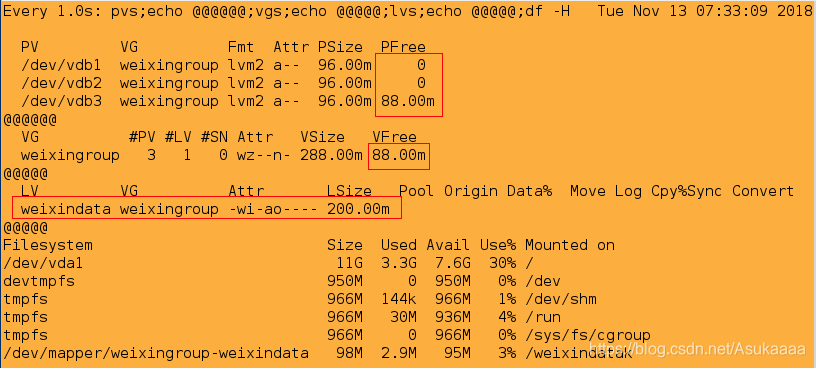Click the '3.3G' used value
Viewport: 816px width, 368px height.
coord(399,263)
